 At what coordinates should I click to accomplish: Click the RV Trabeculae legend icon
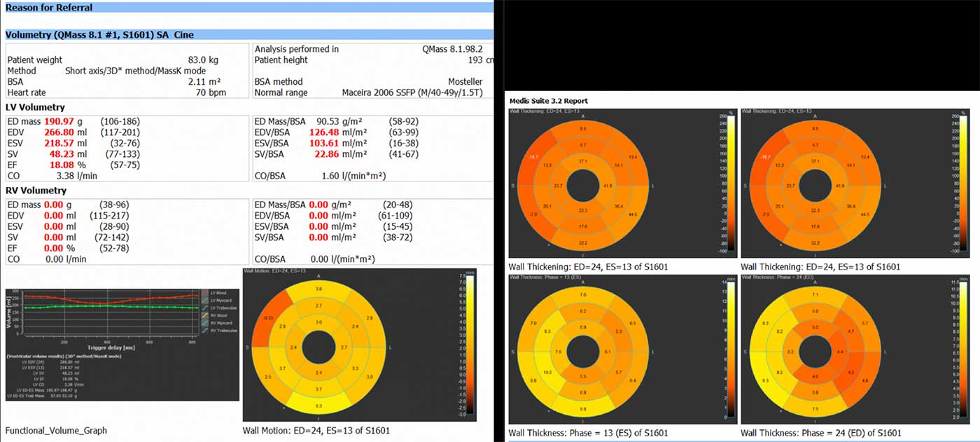[x=204, y=331]
